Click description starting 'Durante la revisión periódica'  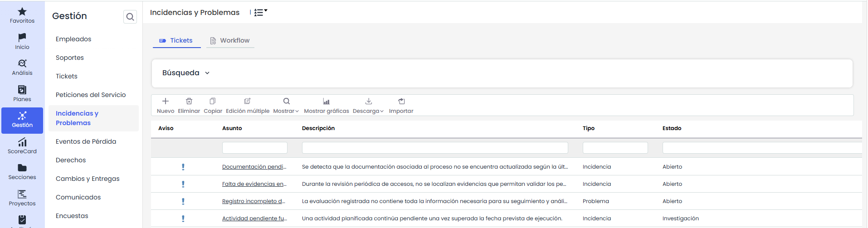(x=434, y=184)
